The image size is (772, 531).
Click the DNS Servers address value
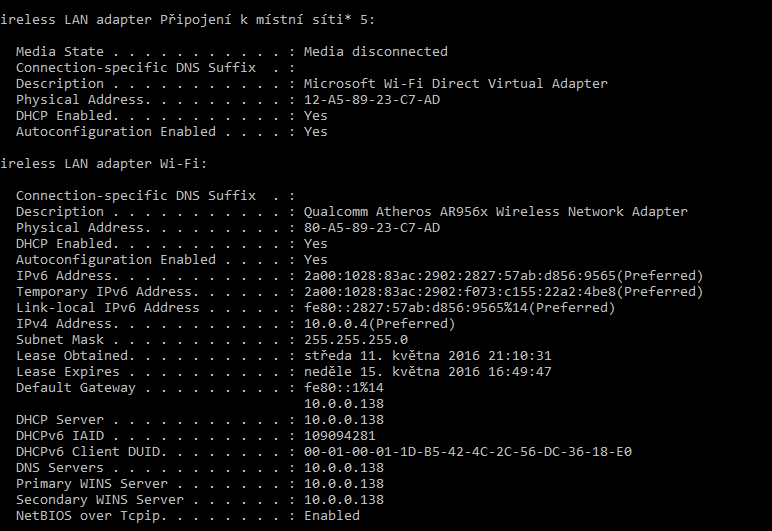click(x=343, y=468)
